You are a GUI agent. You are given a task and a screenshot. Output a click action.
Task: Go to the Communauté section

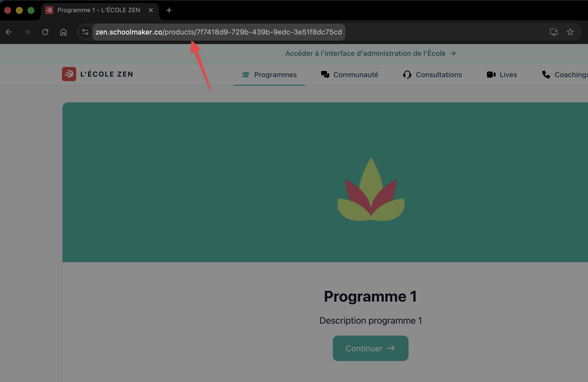pos(350,75)
